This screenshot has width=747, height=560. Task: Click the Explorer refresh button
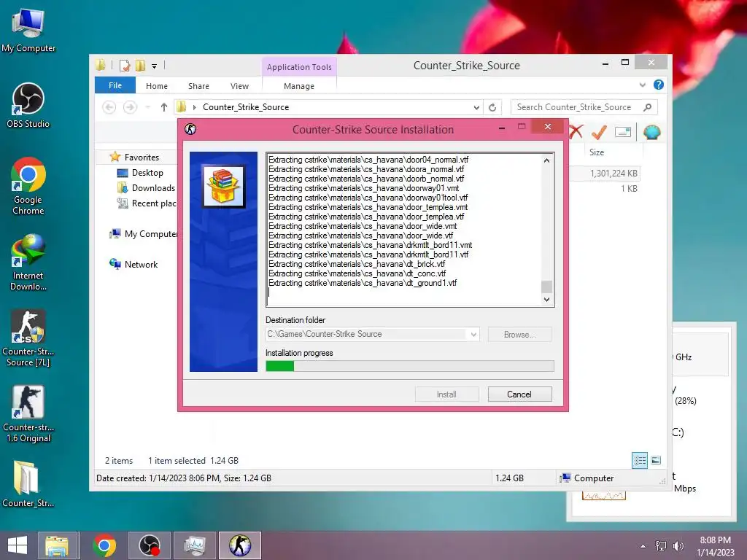tap(492, 108)
